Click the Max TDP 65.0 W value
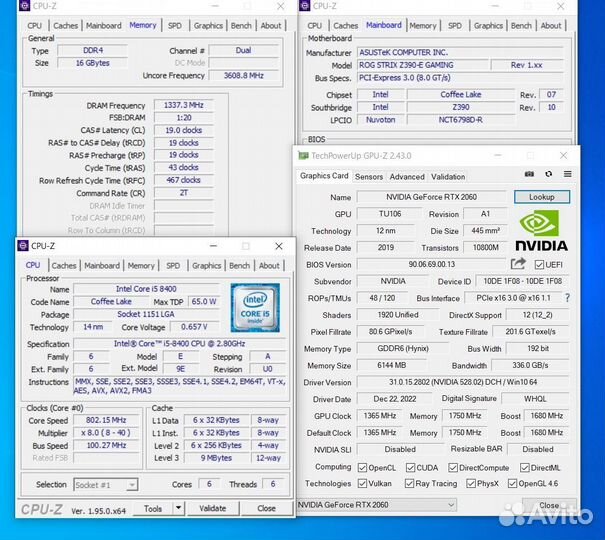605x540 pixels. tap(203, 302)
